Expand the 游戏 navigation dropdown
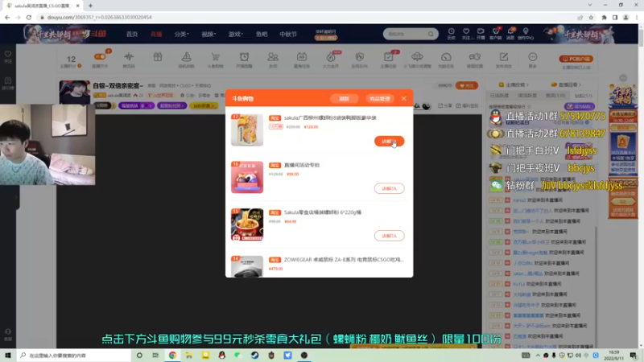The height and width of the screenshot is (362, 644). [235, 34]
